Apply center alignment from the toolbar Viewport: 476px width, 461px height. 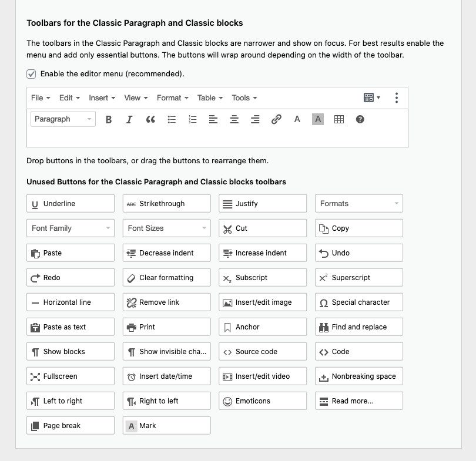[234, 119]
